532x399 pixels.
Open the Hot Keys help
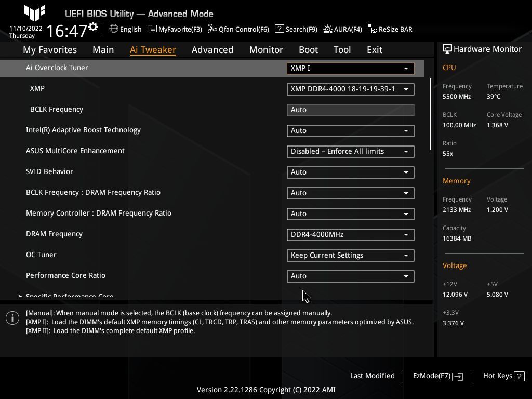503,376
